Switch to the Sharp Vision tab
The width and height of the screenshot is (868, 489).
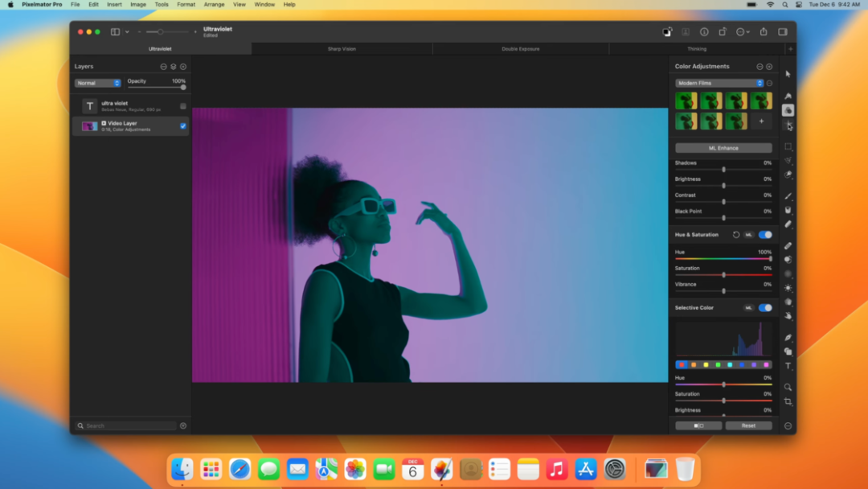point(342,49)
